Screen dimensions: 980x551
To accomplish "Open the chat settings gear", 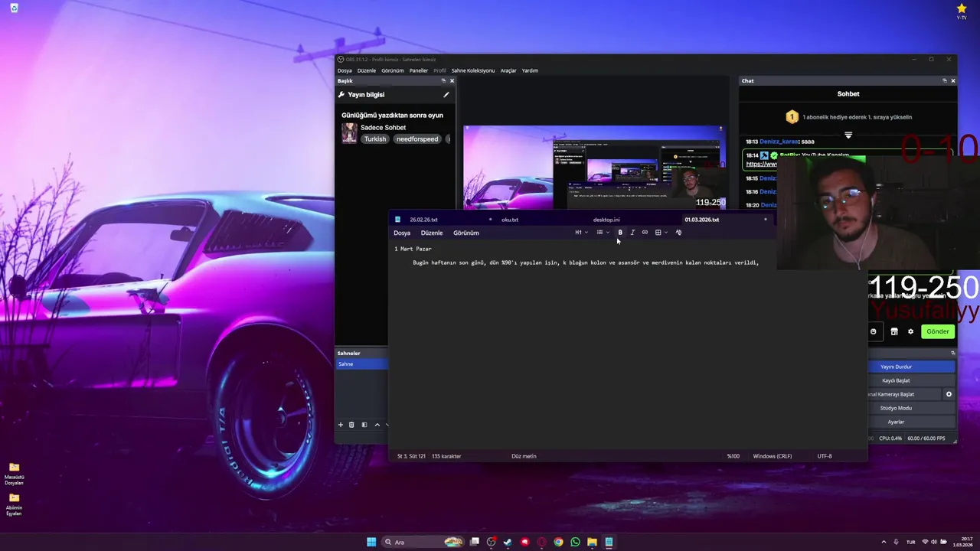I will [x=910, y=331].
